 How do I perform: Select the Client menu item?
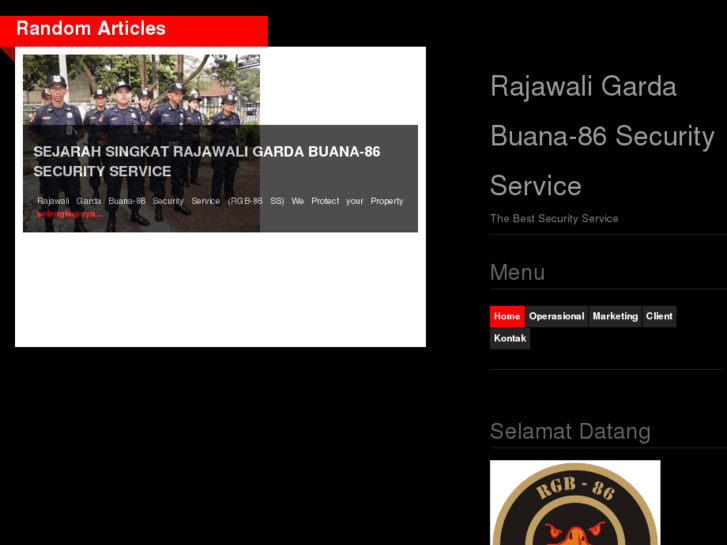[x=659, y=316]
